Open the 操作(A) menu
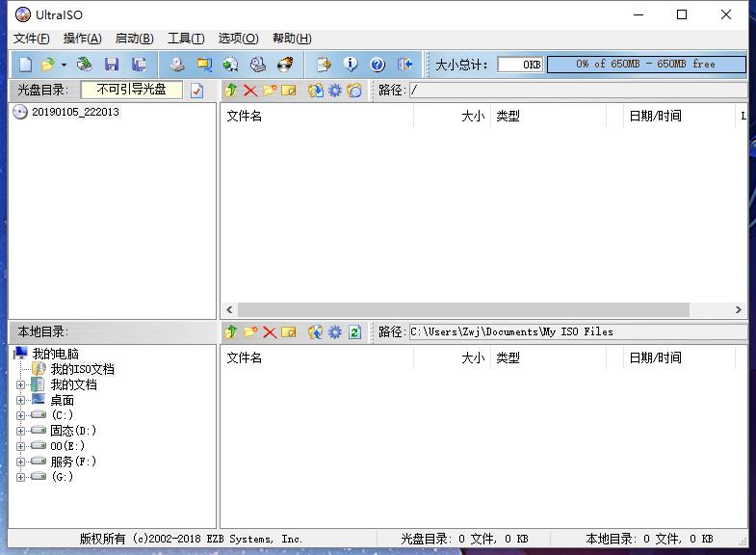 [x=83, y=39]
